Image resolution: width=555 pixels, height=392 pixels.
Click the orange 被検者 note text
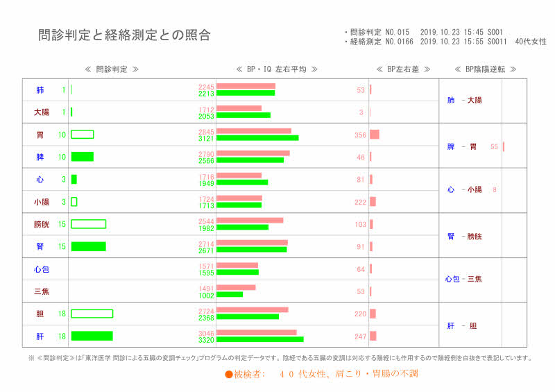coord(321,373)
